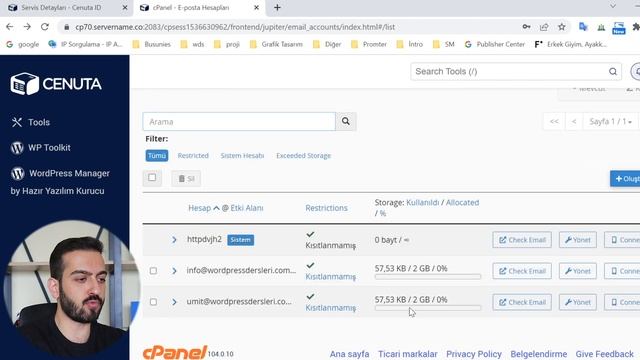Click Yönet for umit@wordpressdersleri.co

pyautogui.click(x=578, y=302)
